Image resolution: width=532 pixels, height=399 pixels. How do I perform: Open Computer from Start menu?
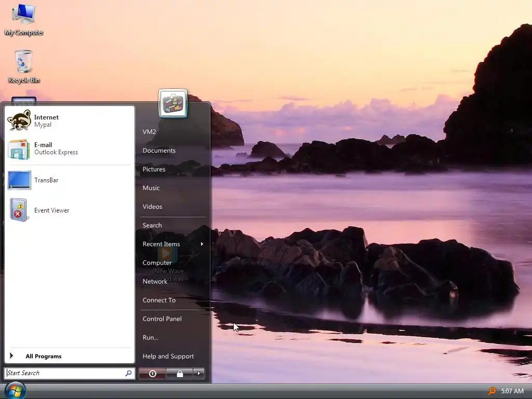click(157, 262)
